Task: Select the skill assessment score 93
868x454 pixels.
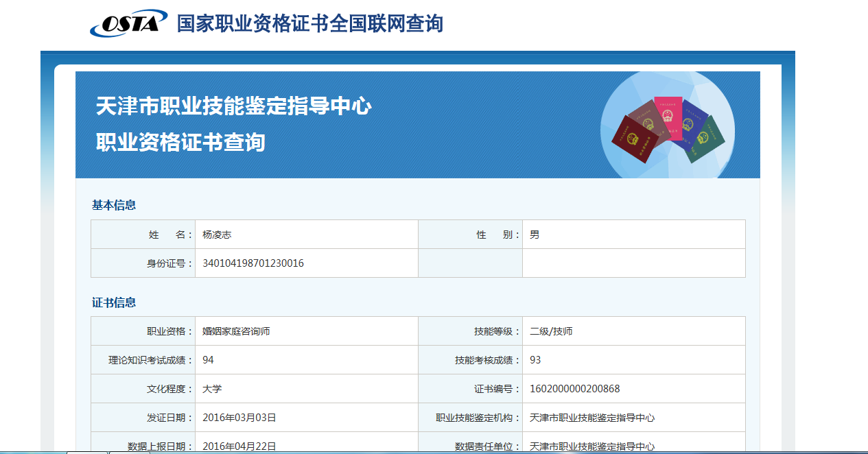Action: [x=535, y=360]
